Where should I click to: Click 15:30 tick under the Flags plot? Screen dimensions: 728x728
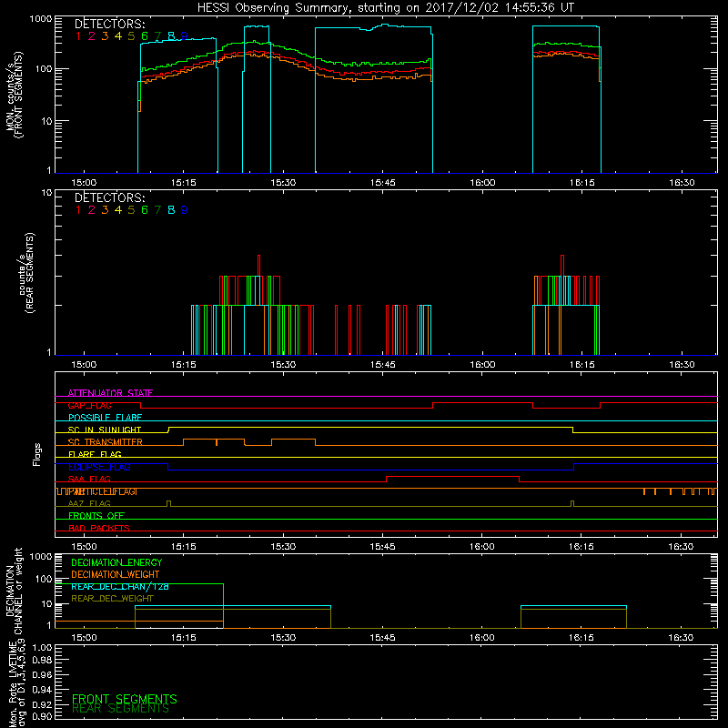(x=283, y=547)
